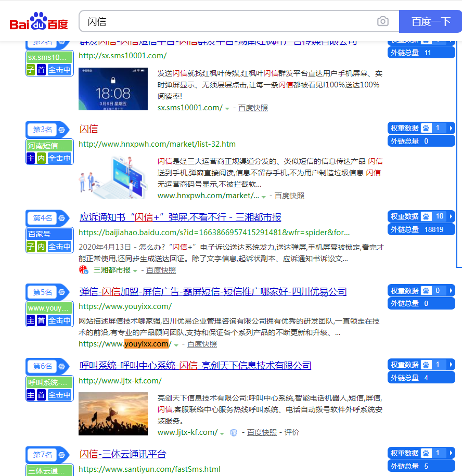Image resolution: width=462 pixels, height=476 pixels.
Task: Click the swirl icon beside 第3名
Action: [62, 130]
